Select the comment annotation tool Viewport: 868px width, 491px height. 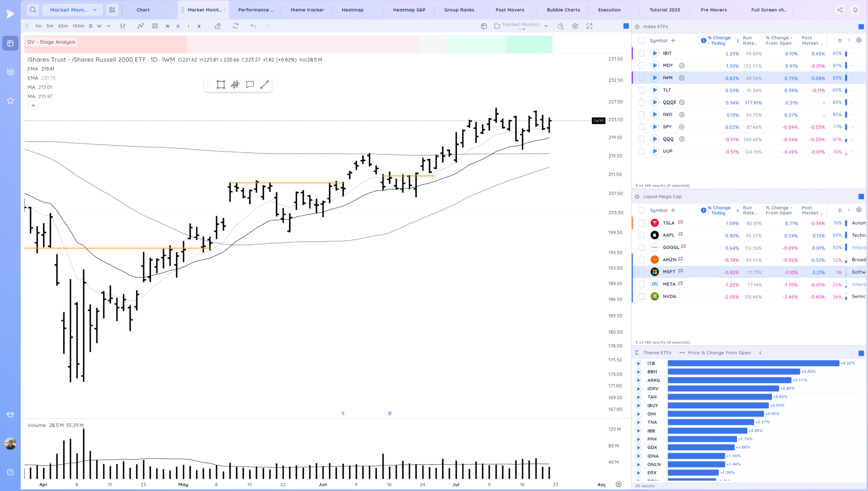click(250, 84)
